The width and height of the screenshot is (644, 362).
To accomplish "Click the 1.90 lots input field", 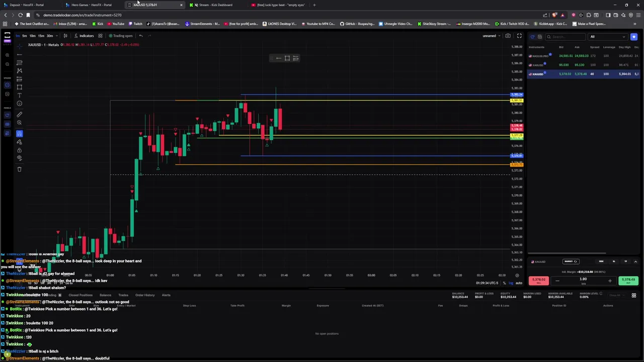I will tap(583, 280).
